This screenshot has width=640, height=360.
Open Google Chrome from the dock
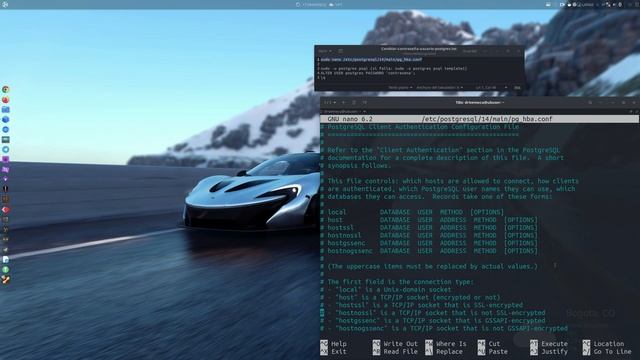[x=6, y=89]
